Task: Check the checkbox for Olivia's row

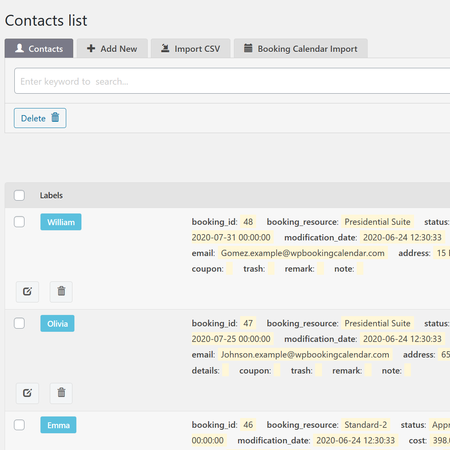Action: point(19,323)
